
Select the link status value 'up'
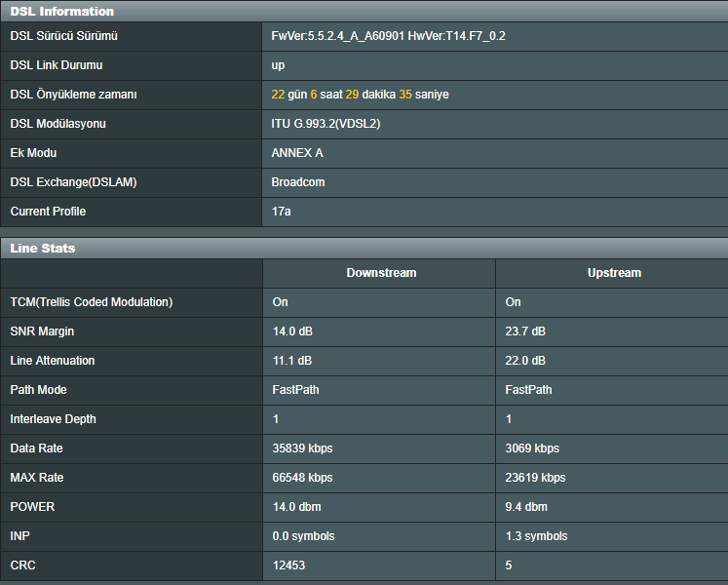point(278,65)
